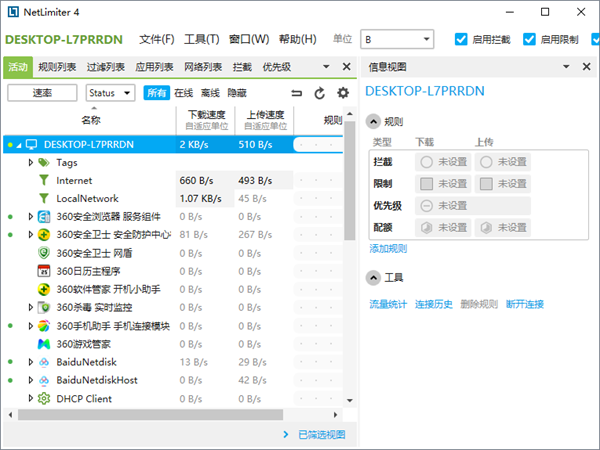
Task: Click the refresh icon in the activity toolbar
Action: tap(320, 93)
